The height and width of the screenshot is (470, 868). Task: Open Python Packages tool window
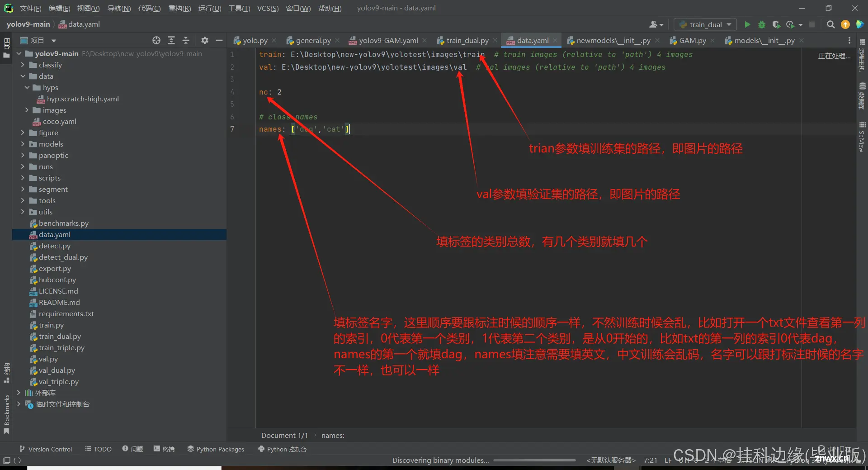[x=216, y=449]
